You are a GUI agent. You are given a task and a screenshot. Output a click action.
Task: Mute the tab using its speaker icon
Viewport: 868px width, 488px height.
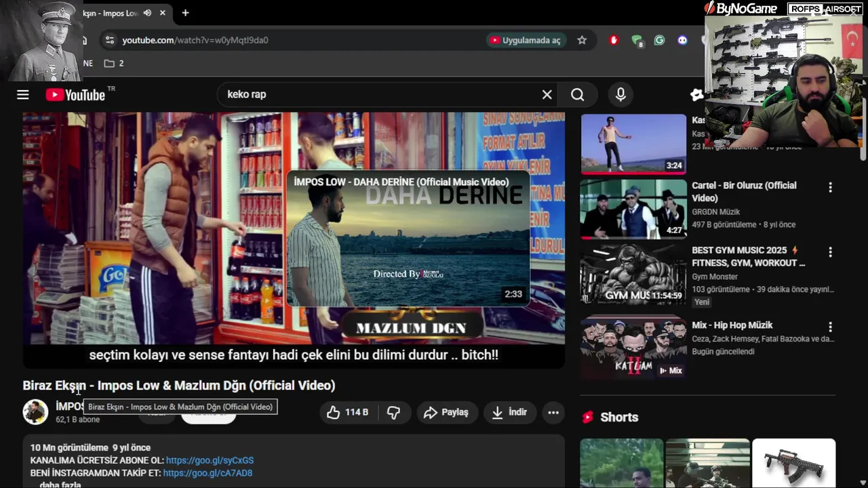point(147,13)
